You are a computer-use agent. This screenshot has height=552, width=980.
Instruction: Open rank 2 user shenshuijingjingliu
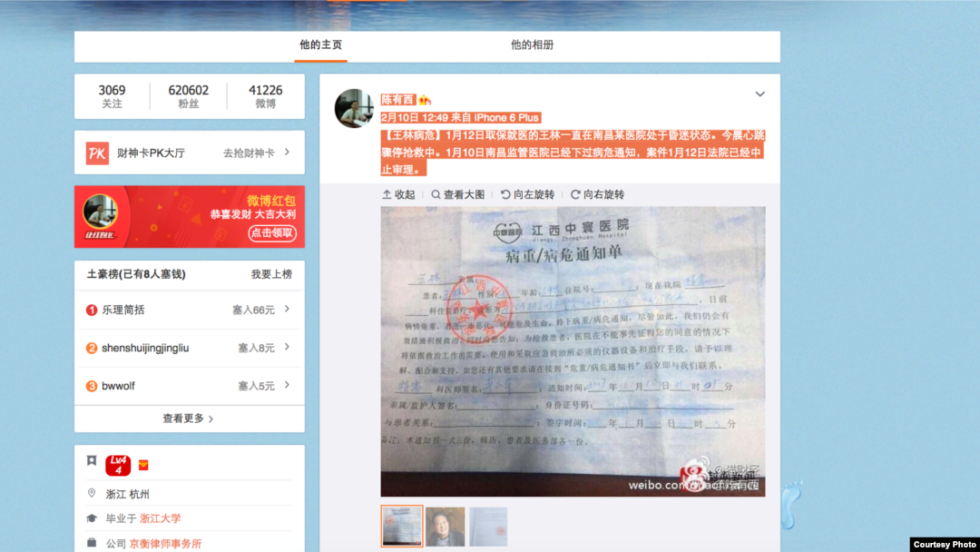tap(145, 349)
